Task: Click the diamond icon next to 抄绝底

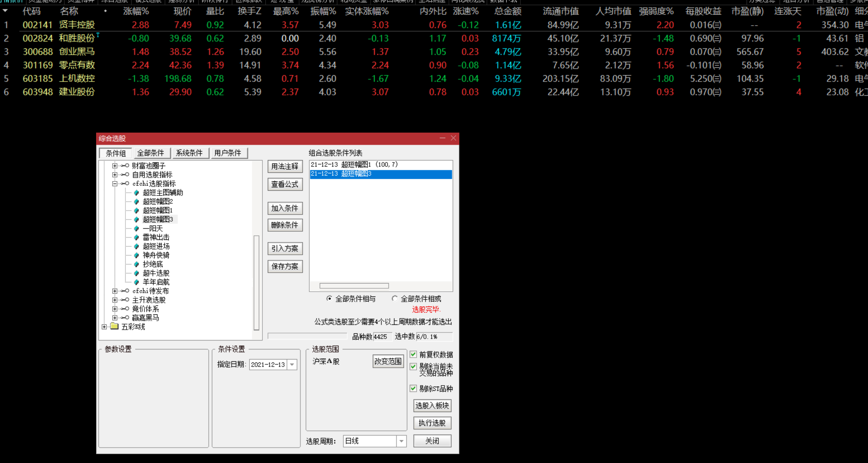Action: coord(136,264)
